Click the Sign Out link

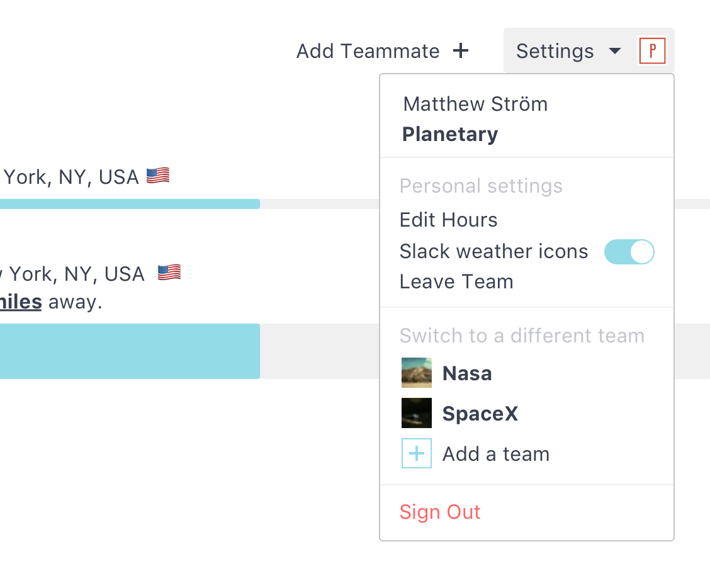[440, 512]
